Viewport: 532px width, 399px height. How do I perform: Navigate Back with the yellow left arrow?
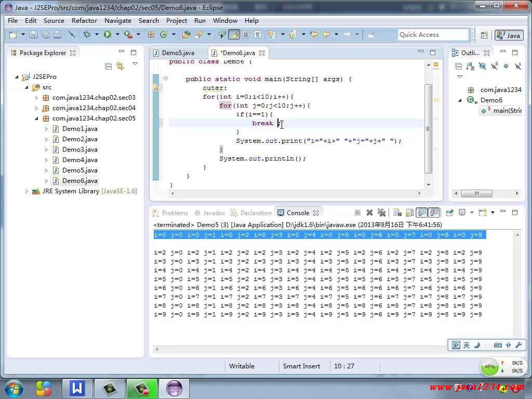click(326, 34)
